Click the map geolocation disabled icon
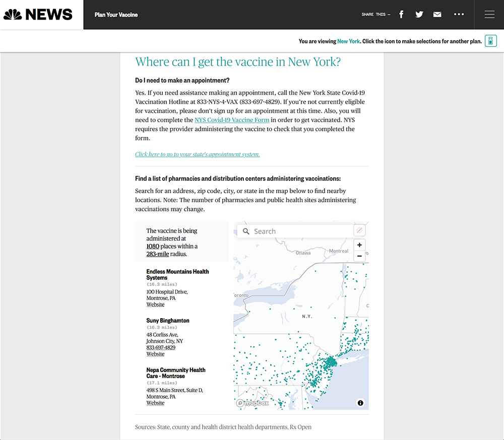504x440 pixels. [x=359, y=230]
